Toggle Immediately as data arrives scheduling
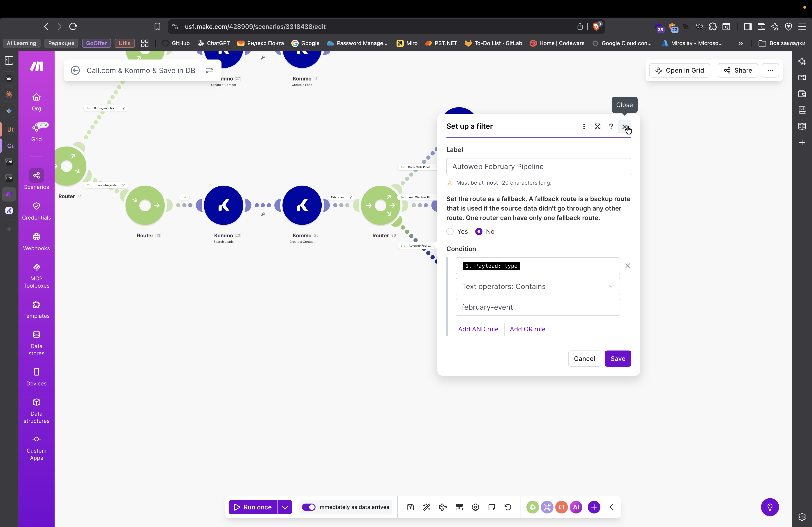The width and height of the screenshot is (812, 527). (x=309, y=507)
